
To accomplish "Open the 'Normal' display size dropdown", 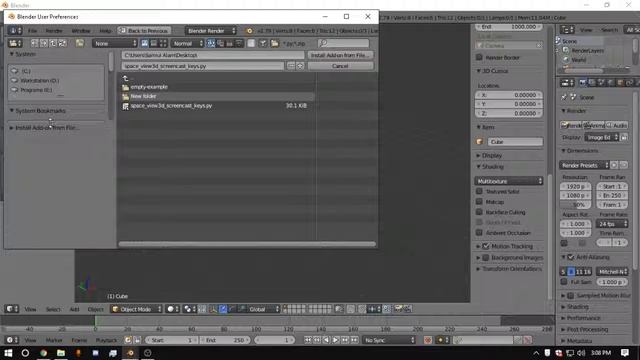I will [187, 43].
